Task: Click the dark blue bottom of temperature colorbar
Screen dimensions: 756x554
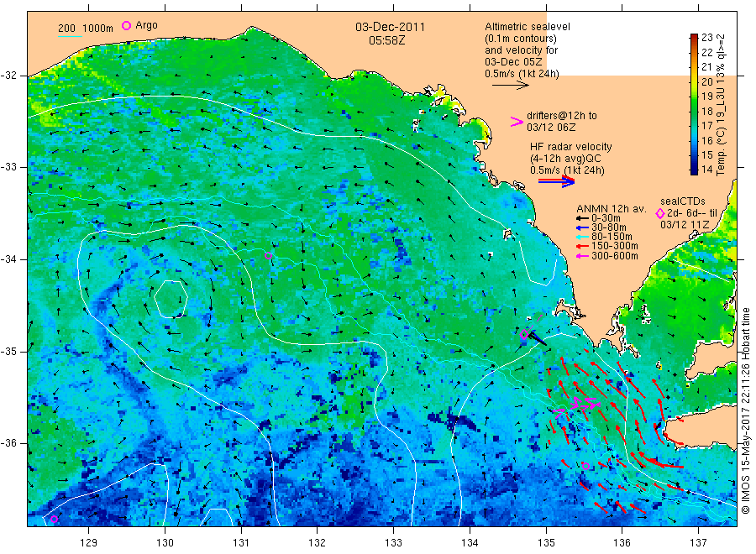Action: click(694, 170)
